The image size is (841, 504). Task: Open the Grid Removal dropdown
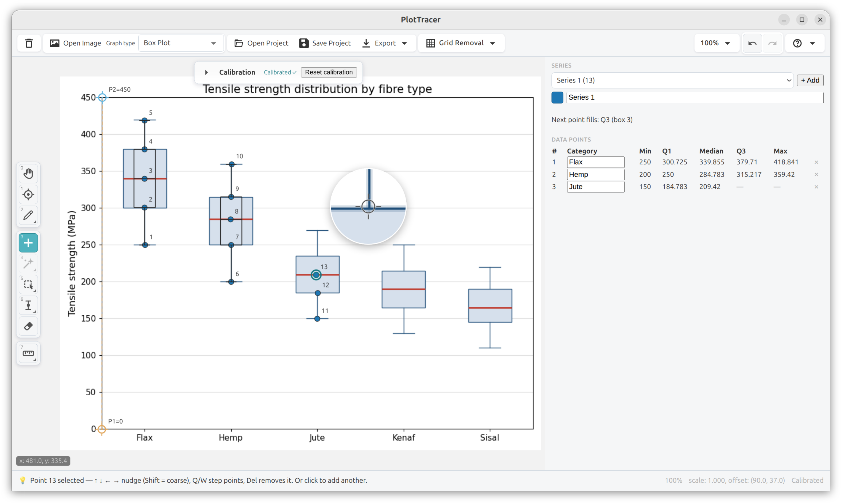[461, 43]
